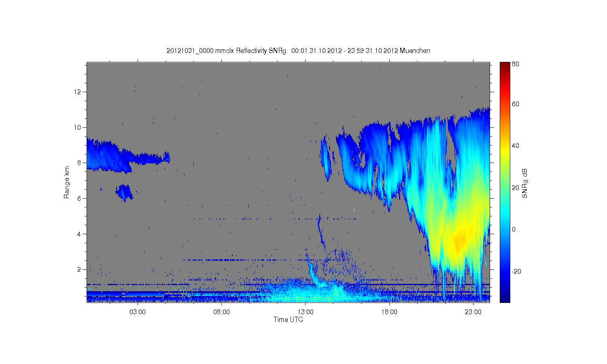Click the colorbar value 0
The height and width of the screenshot is (364, 607).
(514, 229)
